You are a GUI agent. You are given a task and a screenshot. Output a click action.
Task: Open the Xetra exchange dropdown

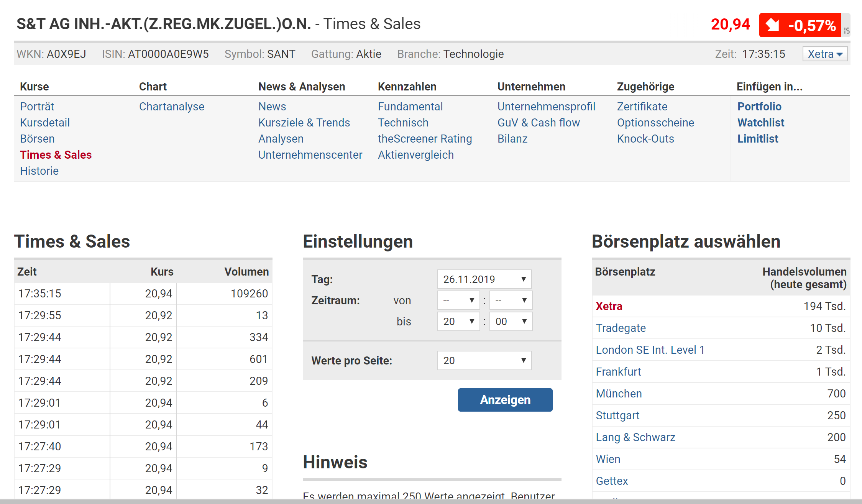click(824, 54)
